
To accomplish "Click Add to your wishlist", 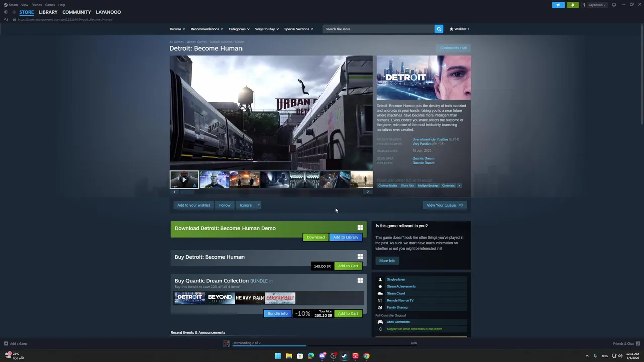I will coord(193,205).
